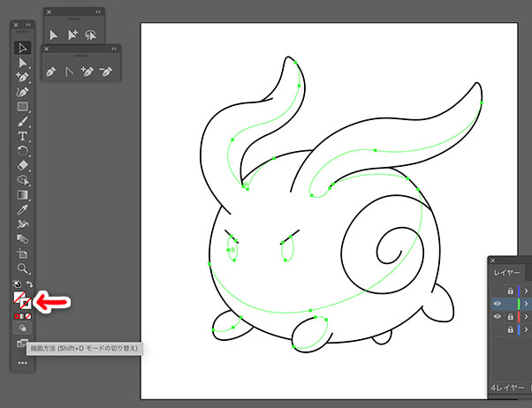Image resolution: width=532 pixels, height=408 pixels.
Task: Pick the Eyedropper tool
Action: [23, 209]
